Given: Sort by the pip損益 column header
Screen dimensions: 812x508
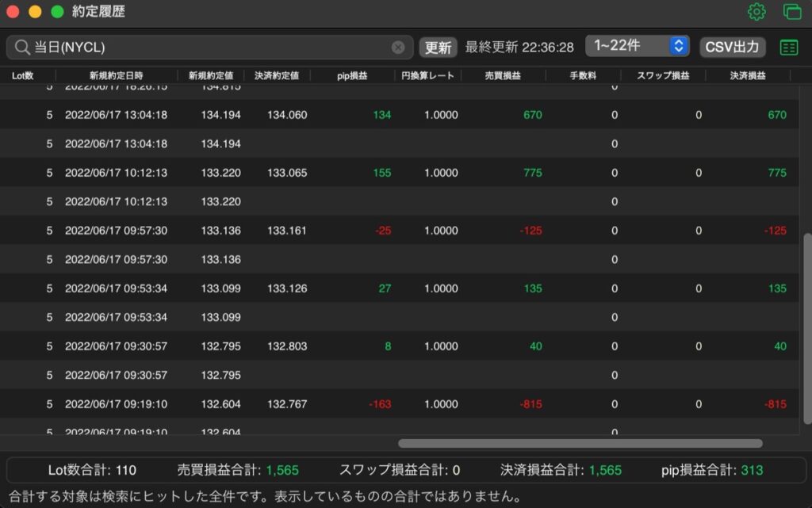Looking at the screenshot, I should point(352,75).
